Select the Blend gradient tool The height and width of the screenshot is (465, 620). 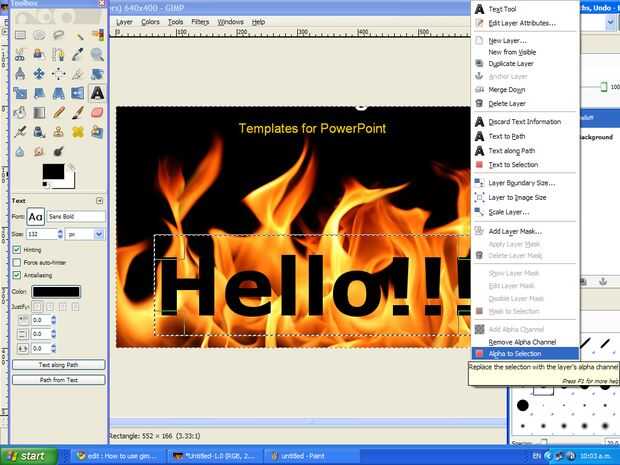coord(39,113)
